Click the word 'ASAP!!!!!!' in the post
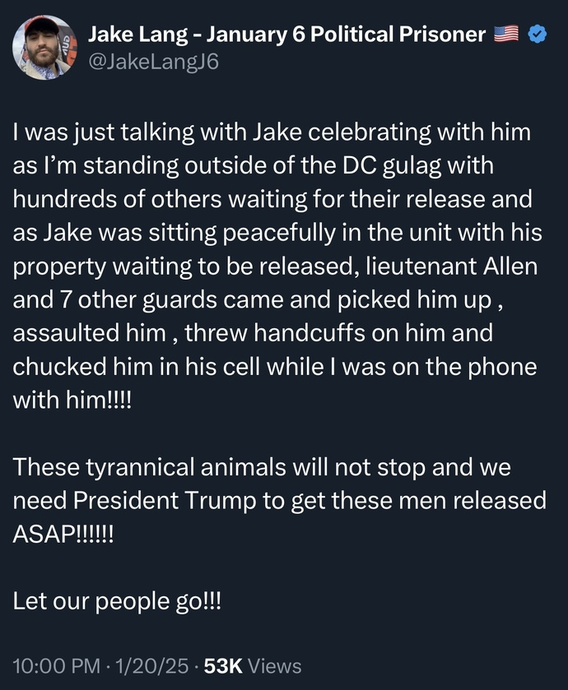This screenshot has width=568, height=690. 63,534
